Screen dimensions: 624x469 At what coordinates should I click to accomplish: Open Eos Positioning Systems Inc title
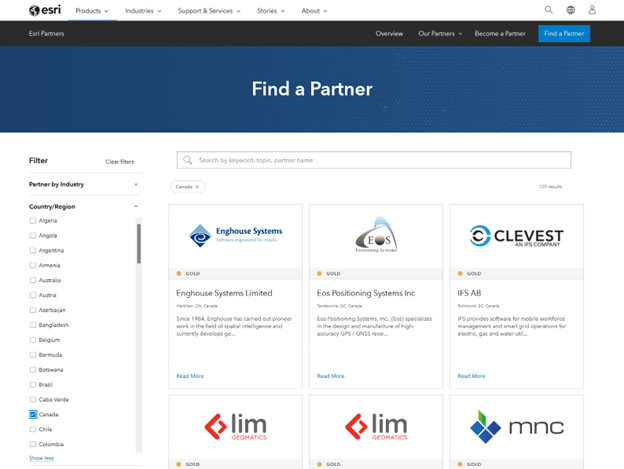pos(366,293)
